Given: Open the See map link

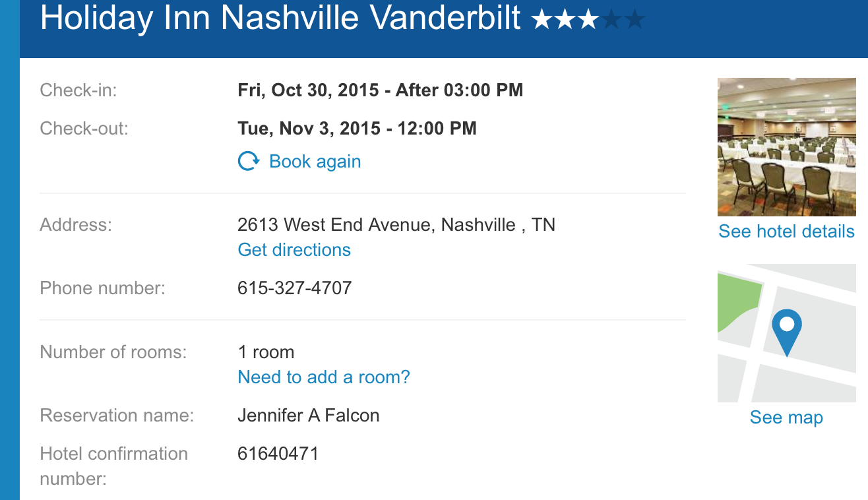Looking at the screenshot, I should pos(786,418).
